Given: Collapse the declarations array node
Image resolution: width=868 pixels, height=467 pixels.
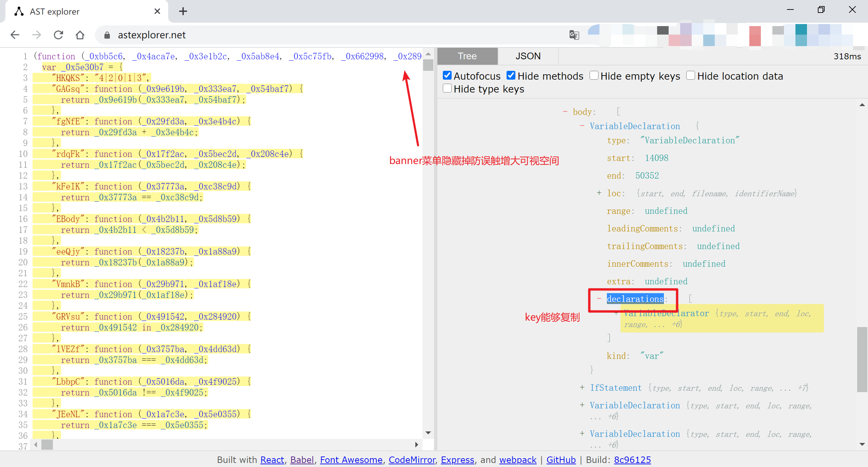Looking at the screenshot, I should coord(599,299).
